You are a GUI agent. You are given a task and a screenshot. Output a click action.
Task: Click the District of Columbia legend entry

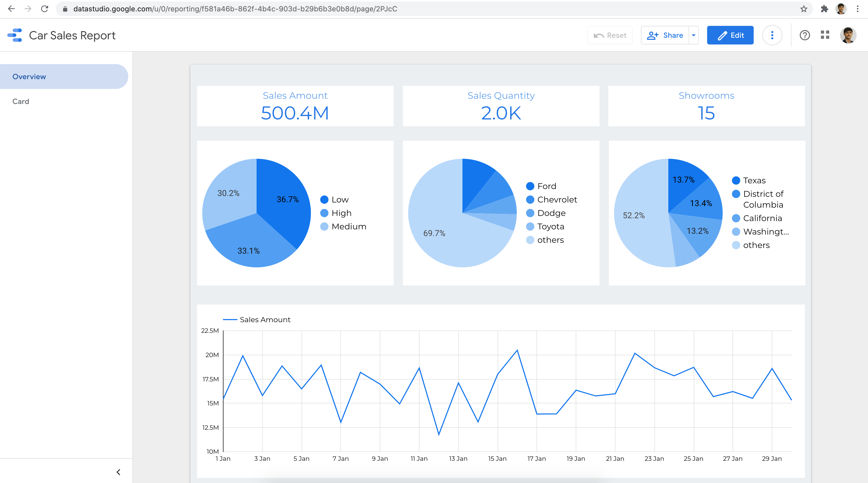(758, 199)
